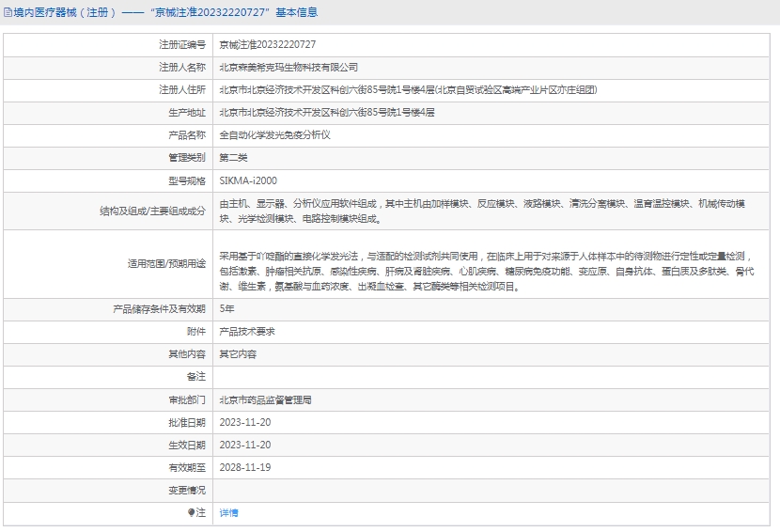Image resolution: width=780 pixels, height=532 pixels.
Task: Select attachment value 产品技术要求
Action: pyautogui.click(x=247, y=332)
